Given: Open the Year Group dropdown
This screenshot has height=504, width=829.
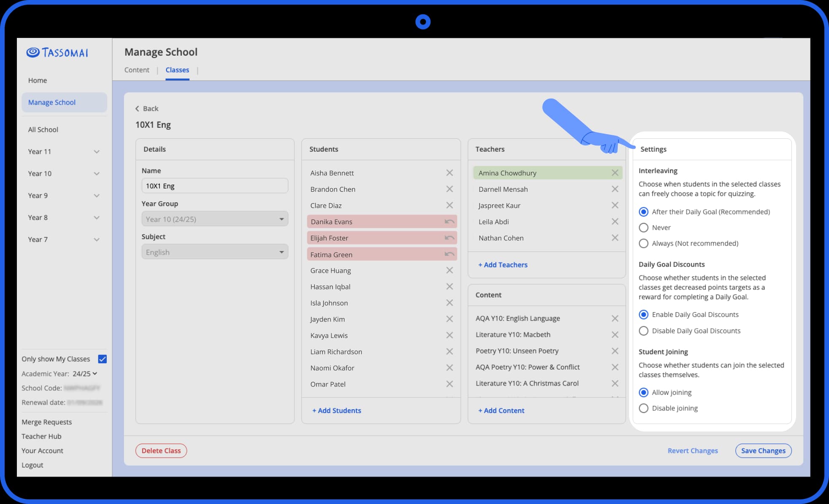Looking at the screenshot, I should click(215, 219).
